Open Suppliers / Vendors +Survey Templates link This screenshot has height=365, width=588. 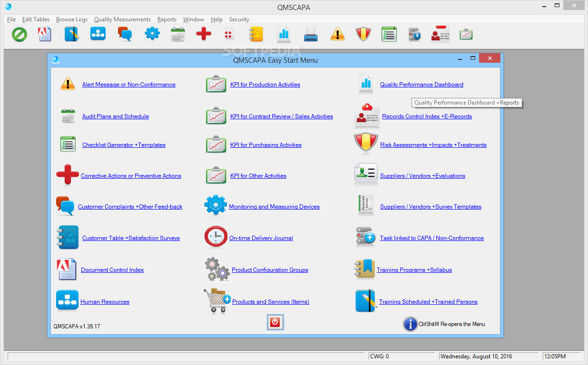tap(431, 207)
